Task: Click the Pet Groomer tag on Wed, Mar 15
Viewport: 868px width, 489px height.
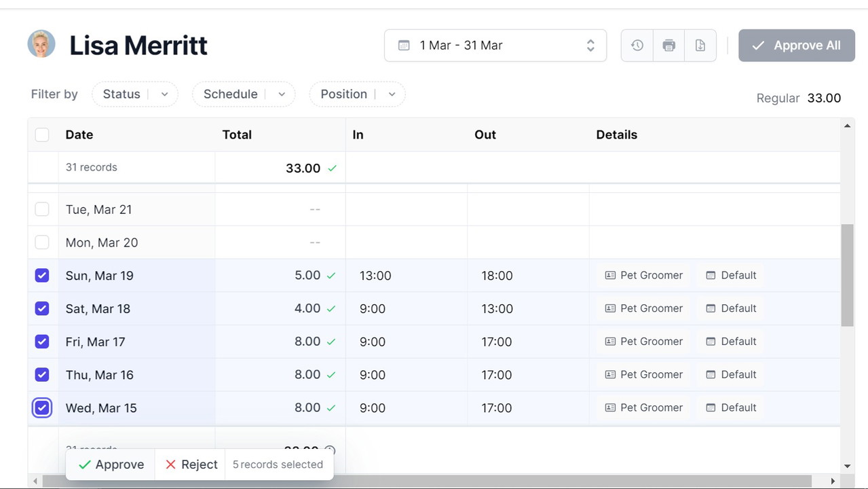Action: tap(643, 407)
